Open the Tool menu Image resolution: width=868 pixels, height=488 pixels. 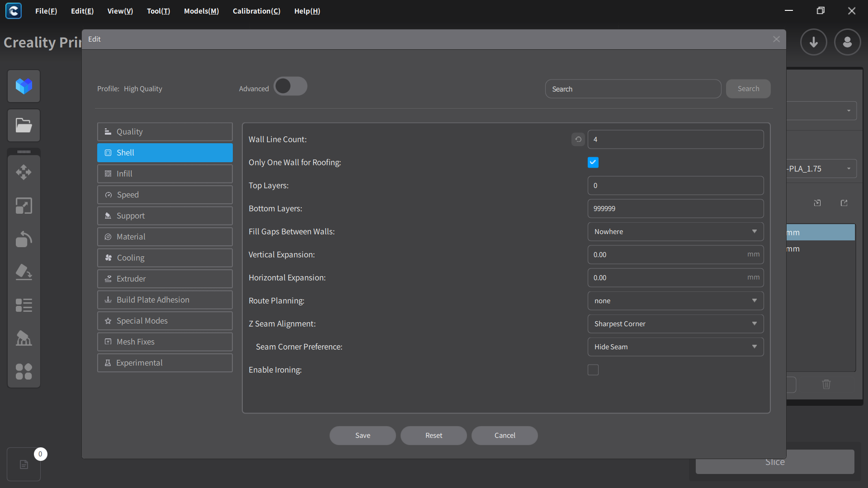(x=159, y=11)
